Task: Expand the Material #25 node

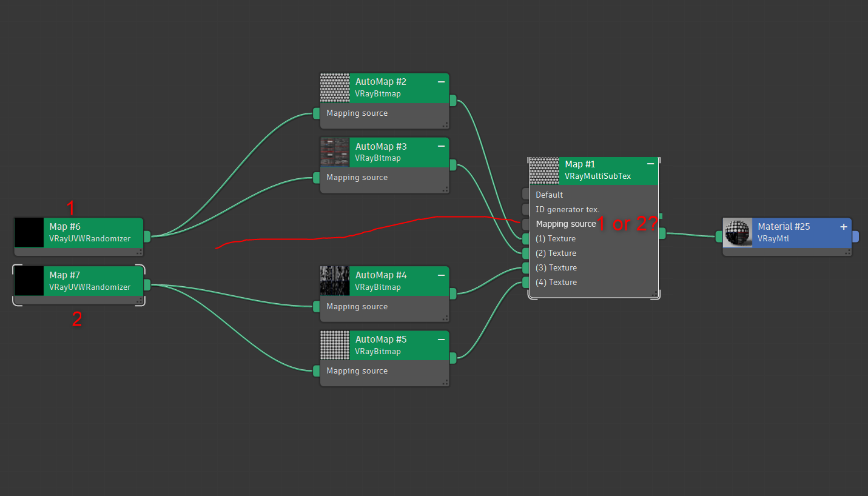Action: [x=843, y=226]
